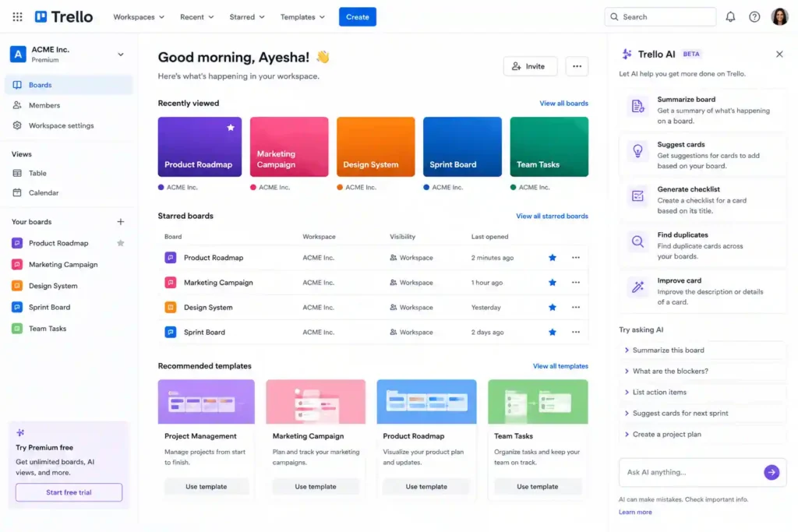
Task: Open View all boards link
Action: pos(563,104)
